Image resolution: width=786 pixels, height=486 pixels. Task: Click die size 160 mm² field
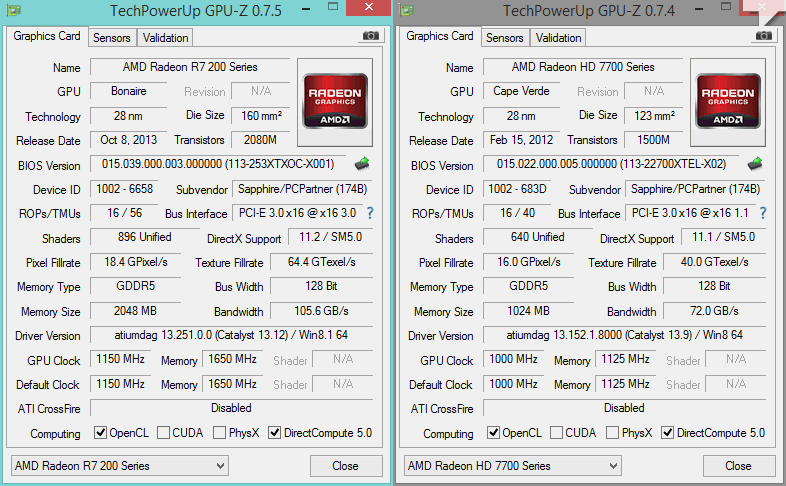(261, 116)
